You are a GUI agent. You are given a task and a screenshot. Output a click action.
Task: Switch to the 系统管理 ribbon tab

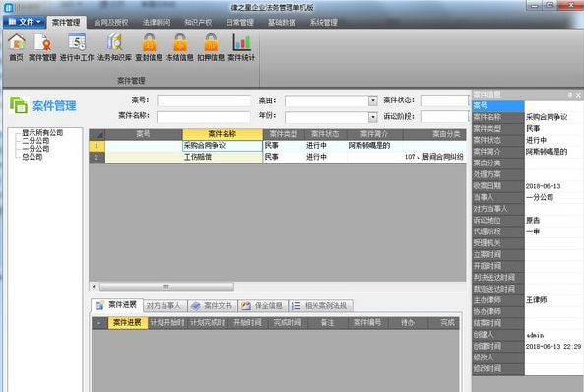(x=323, y=23)
